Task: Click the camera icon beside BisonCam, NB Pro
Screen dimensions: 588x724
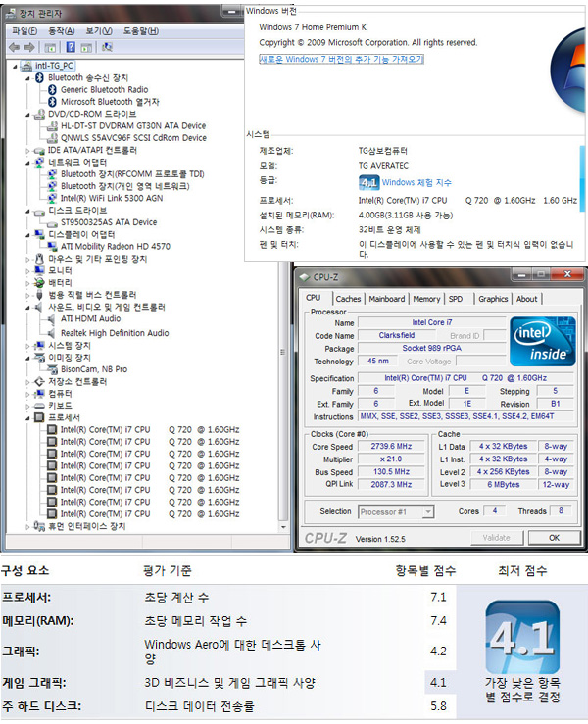Action: point(53,369)
